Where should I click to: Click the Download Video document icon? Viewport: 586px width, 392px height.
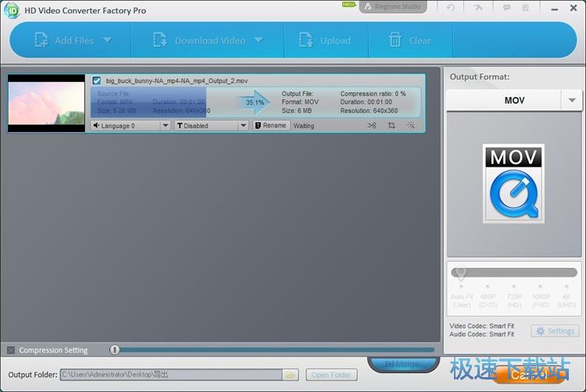(160, 40)
